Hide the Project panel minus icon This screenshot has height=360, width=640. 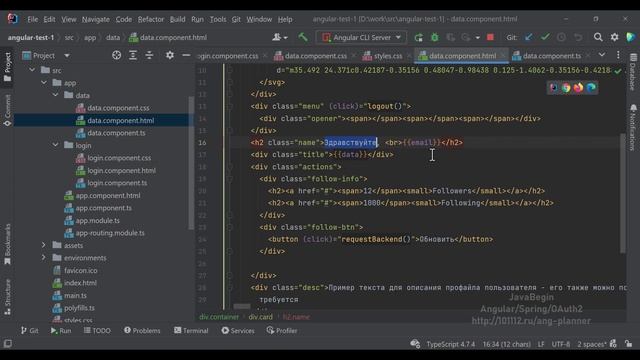(186, 55)
